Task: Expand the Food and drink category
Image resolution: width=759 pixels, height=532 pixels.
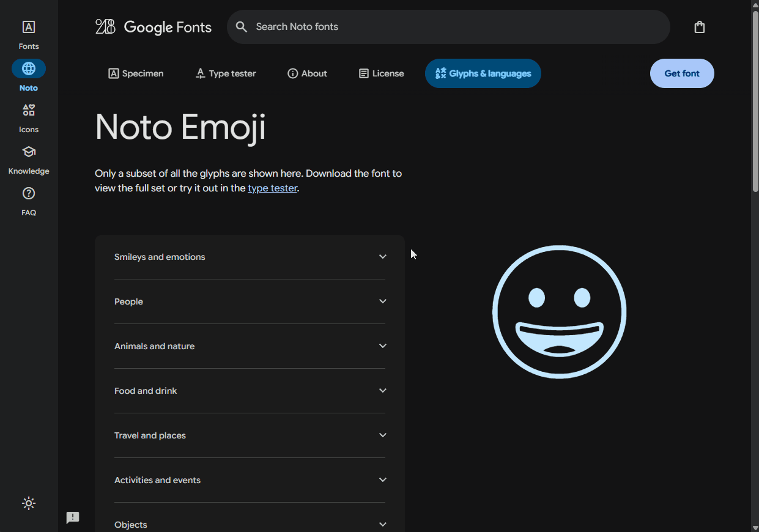Action: tap(250, 391)
